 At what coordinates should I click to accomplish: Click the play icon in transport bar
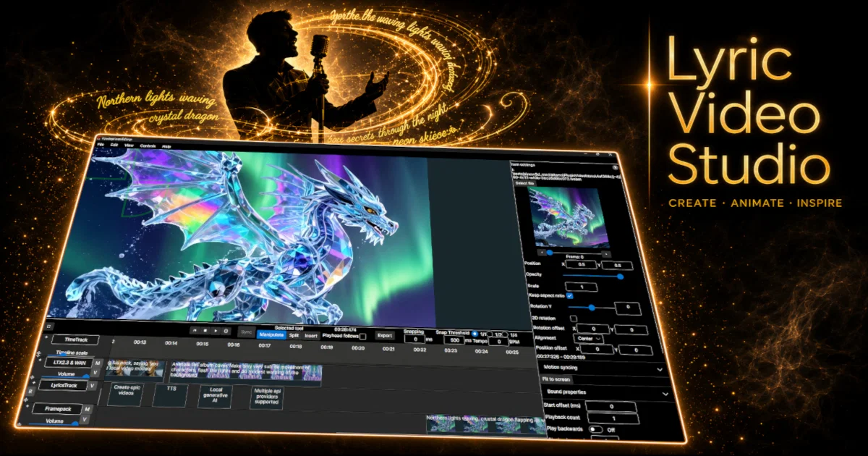(216, 331)
